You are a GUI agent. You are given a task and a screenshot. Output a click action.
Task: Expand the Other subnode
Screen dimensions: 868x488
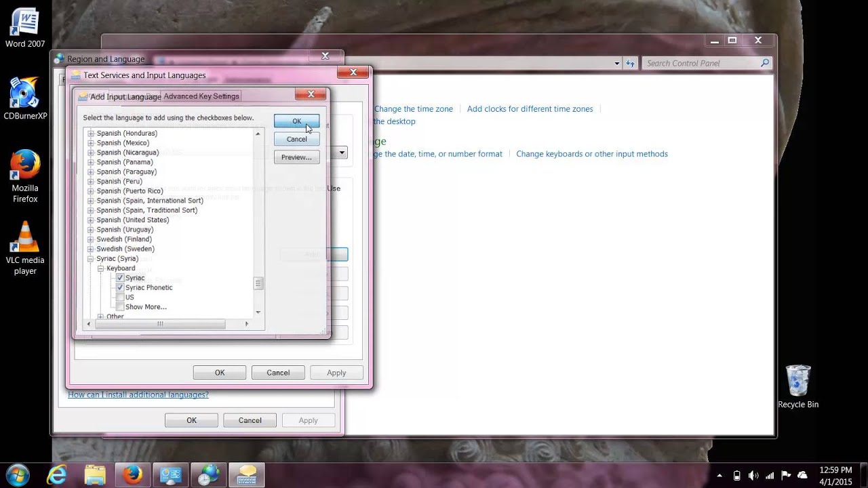100,317
